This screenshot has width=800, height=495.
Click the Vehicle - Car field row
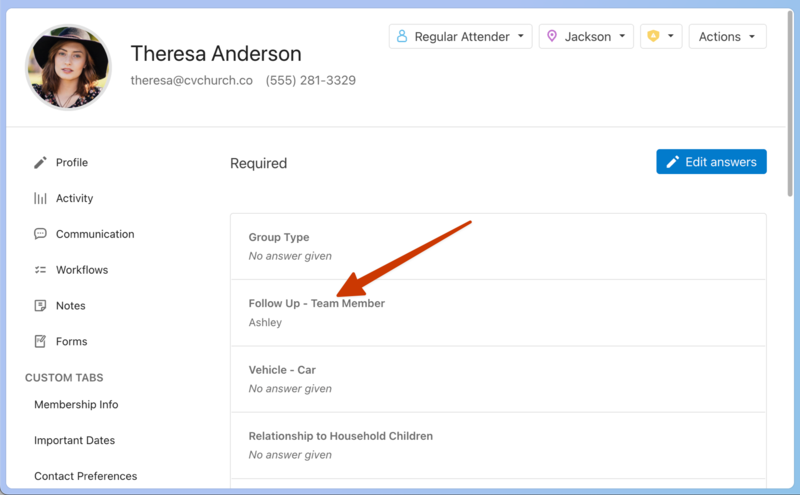498,379
